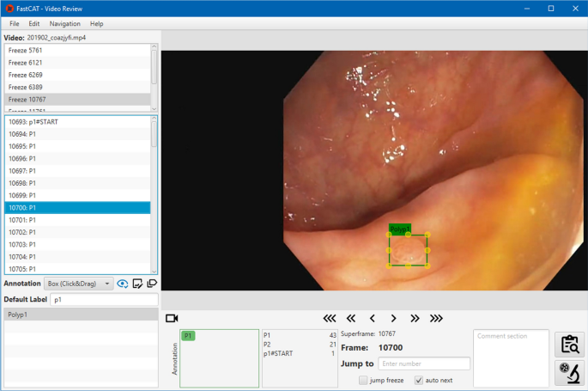Click top-right handle of Polyp1 bounding box
This screenshot has height=391, width=588.
[x=427, y=235]
